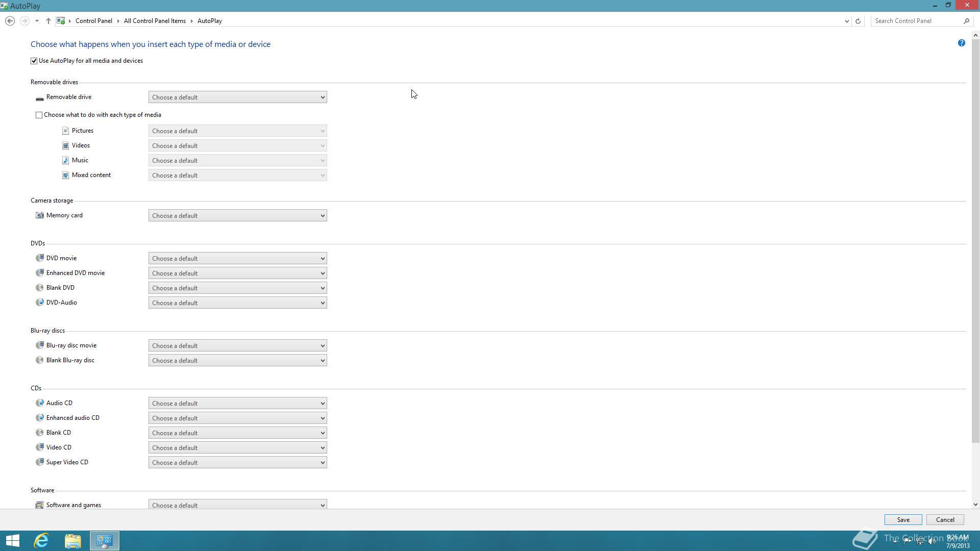Click the Back navigation arrow
Screen dimensions: 980x551
pos(10,21)
